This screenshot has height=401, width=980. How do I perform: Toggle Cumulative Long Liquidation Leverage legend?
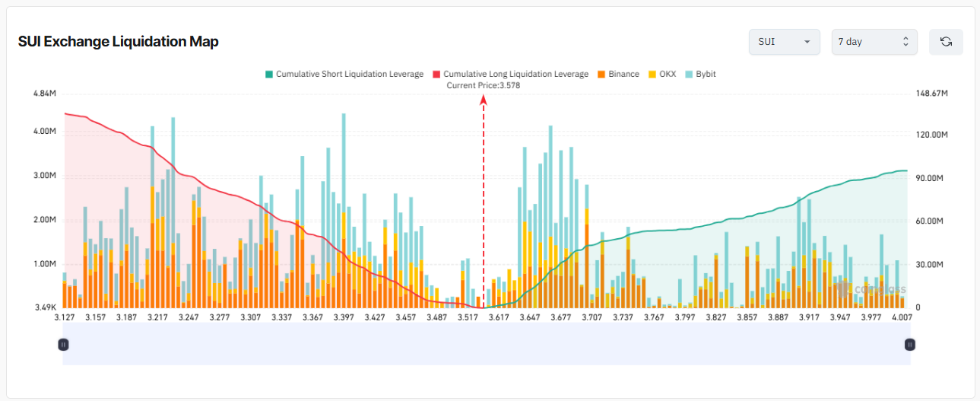pos(510,74)
